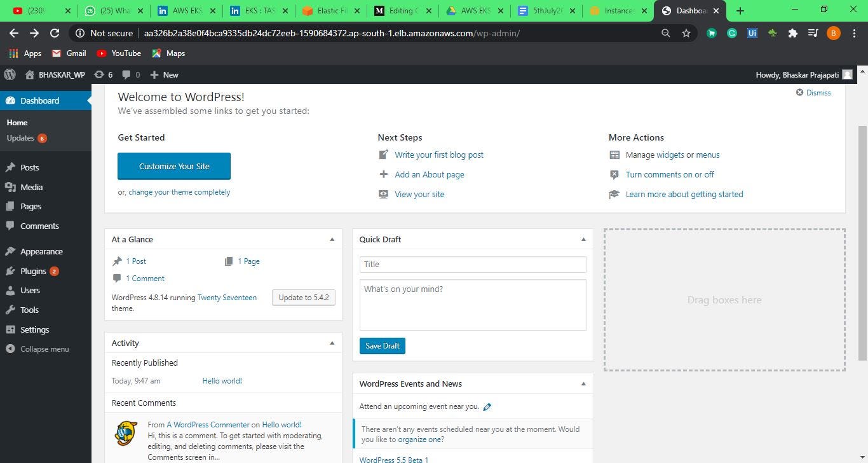Open the Chrome profile B avatar

tap(833, 33)
